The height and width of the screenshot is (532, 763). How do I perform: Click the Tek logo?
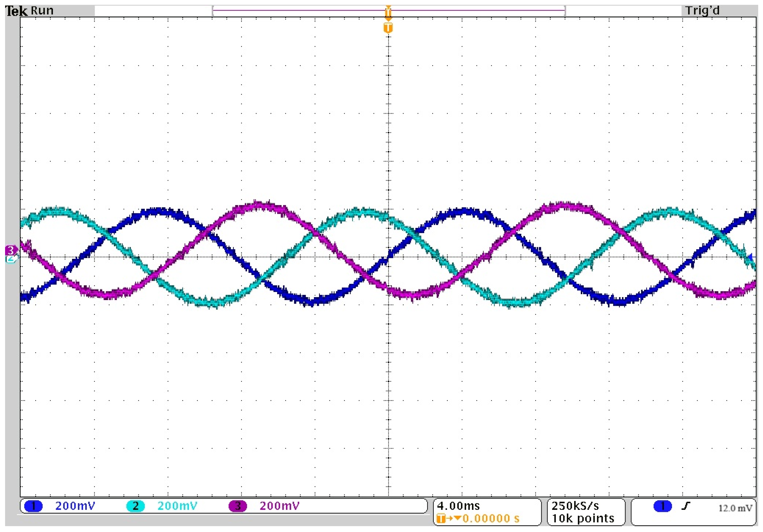click(x=16, y=11)
